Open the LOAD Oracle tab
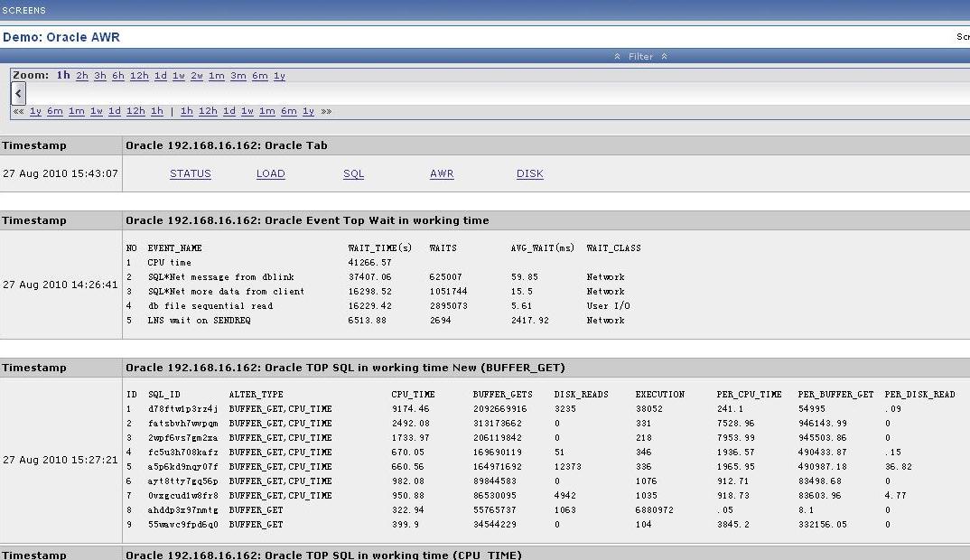The height and width of the screenshot is (560, 970). tap(270, 174)
